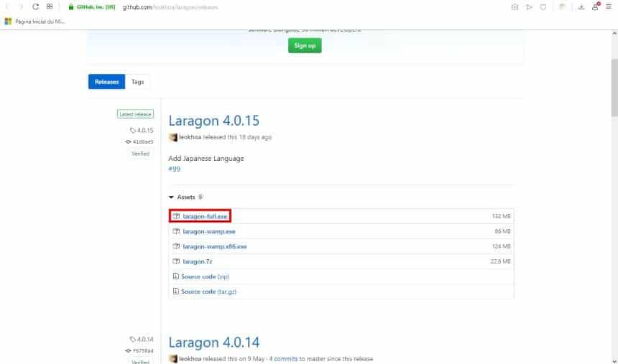The height and width of the screenshot is (364, 618).
Task: Open downloads with the download arrow icon
Action: pos(581,6)
